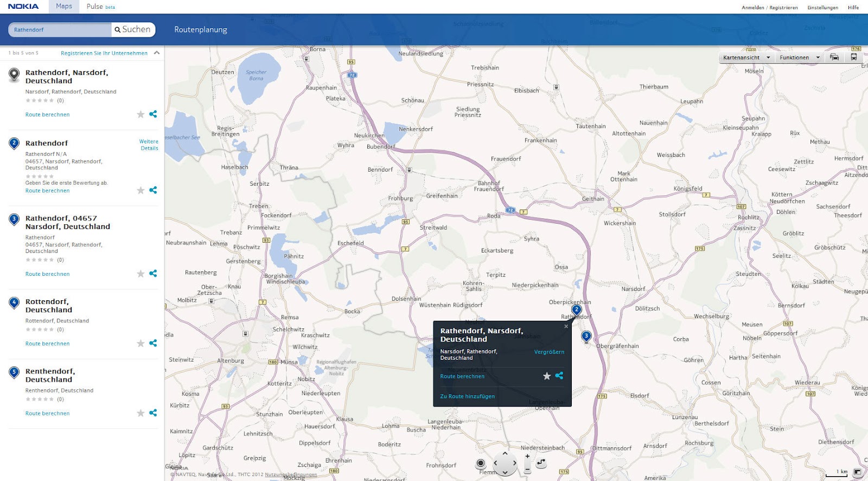Pan map down with arrow
This screenshot has width=868, height=481.
click(x=505, y=472)
